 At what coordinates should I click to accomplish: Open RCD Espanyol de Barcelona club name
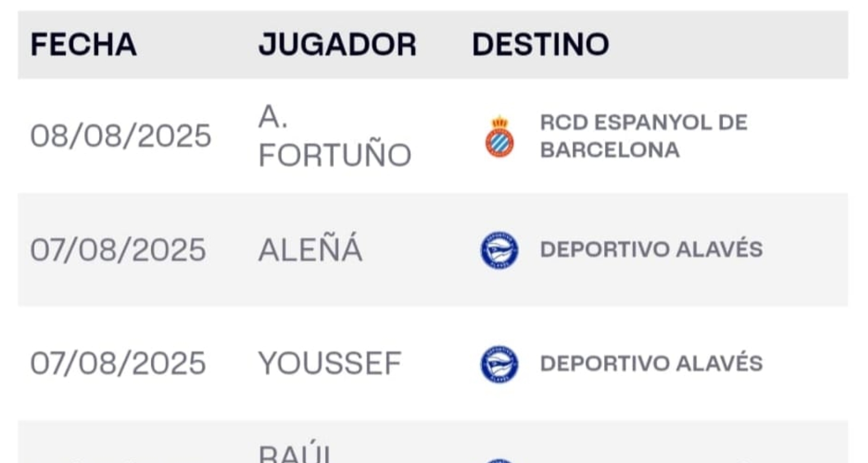pos(643,136)
